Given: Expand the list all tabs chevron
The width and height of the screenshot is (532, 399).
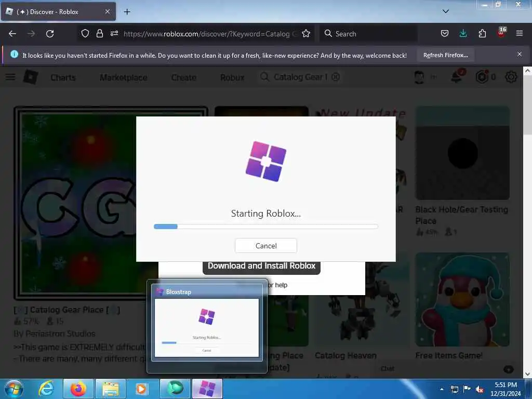Looking at the screenshot, I should [446, 11].
